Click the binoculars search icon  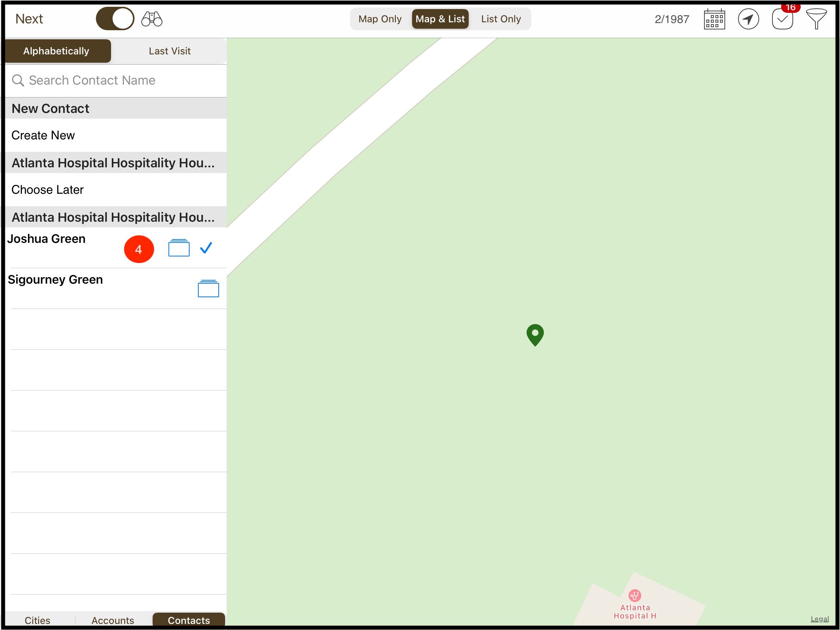151,19
